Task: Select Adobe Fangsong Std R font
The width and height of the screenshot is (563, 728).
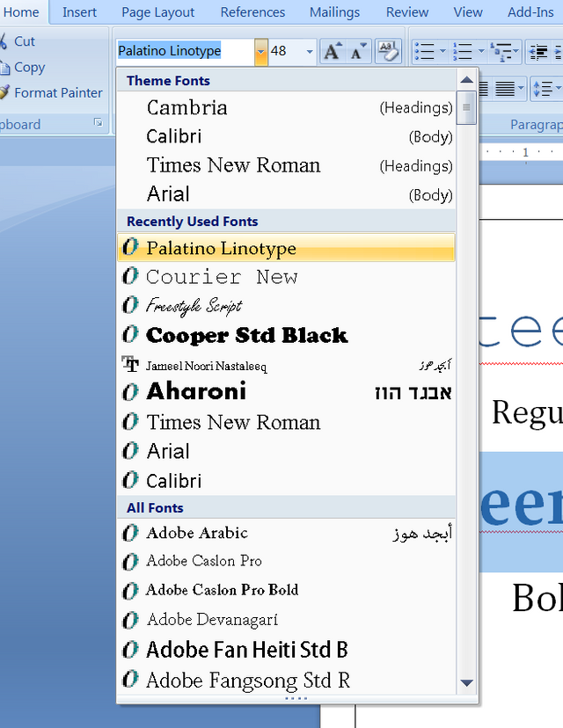Action: (286, 681)
